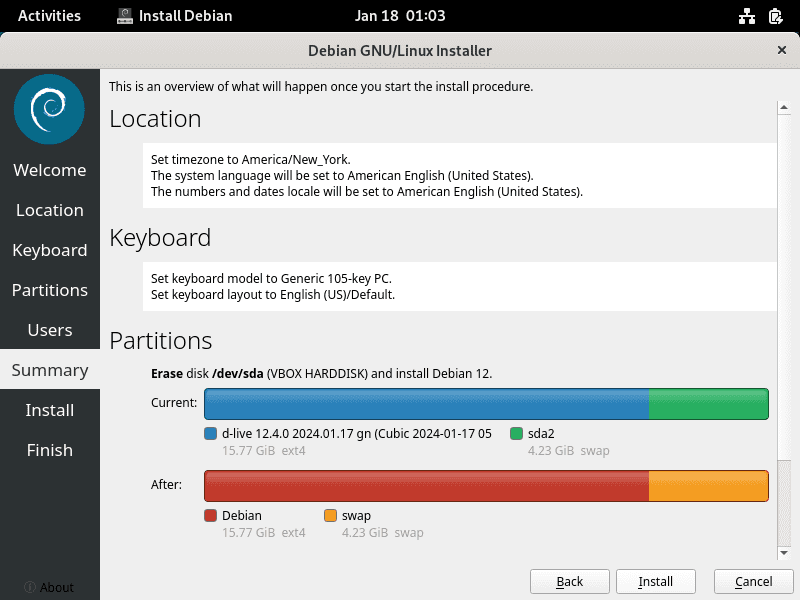The height and width of the screenshot is (600, 800).
Task: Click the swap label under After bar
Action: (356, 515)
